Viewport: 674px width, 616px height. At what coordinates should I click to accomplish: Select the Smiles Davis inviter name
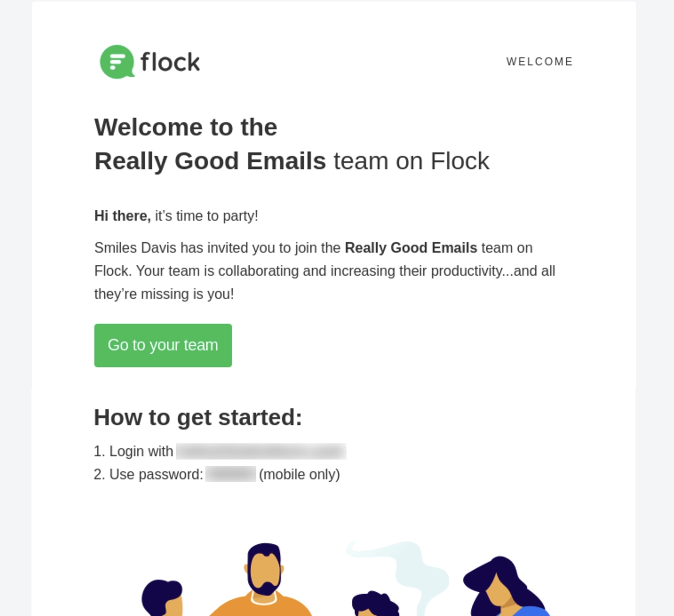click(141, 248)
